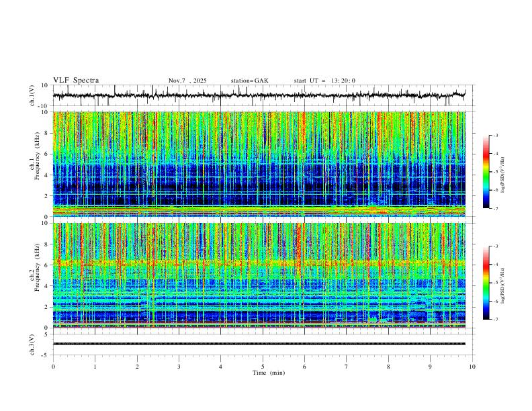Viewport: 532px width, 411px height.
Task: Click time axis tick label '8'
Action: (388, 367)
